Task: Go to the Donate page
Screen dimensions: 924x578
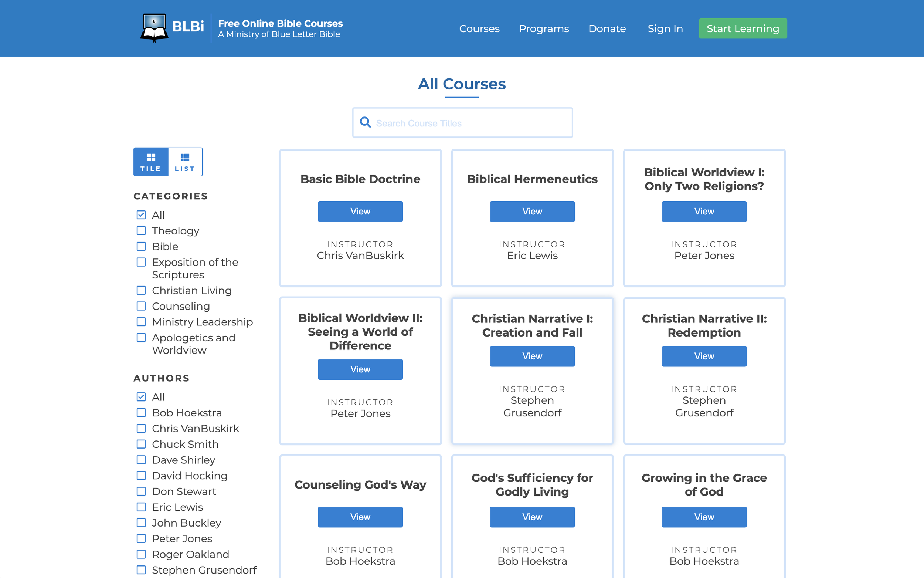Action: click(x=607, y=29)
